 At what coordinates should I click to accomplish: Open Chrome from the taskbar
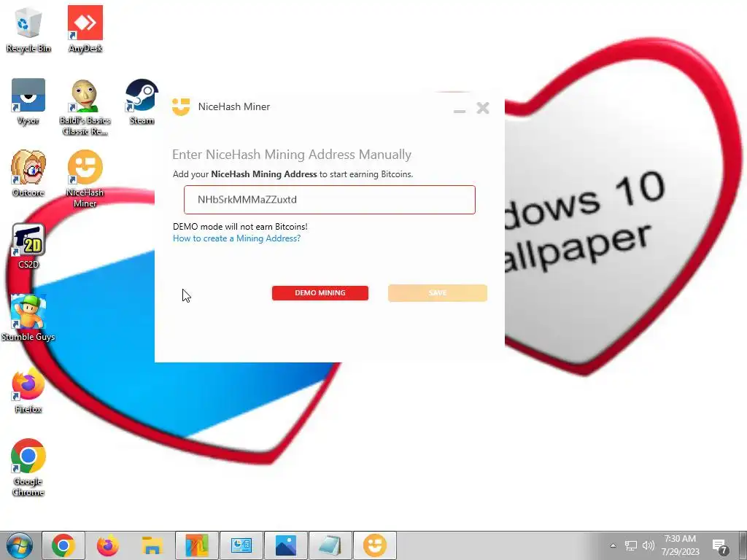pyautogui.click(x=63, y=545)
